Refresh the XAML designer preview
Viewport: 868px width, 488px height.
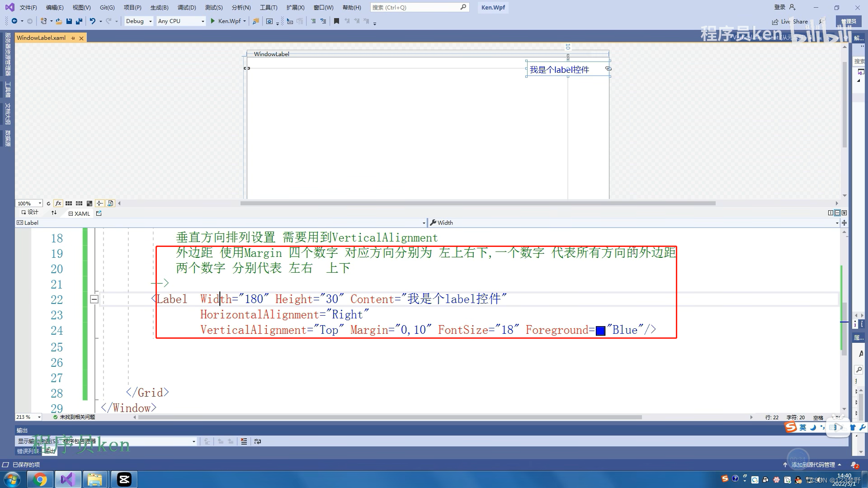pyautogui.click(x=48, y=203)
